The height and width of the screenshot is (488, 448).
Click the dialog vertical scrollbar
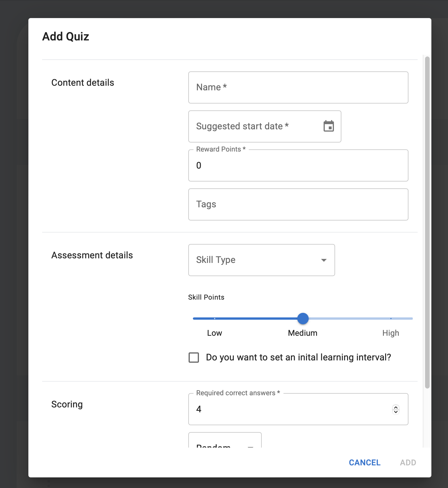(x=427, y=222)
